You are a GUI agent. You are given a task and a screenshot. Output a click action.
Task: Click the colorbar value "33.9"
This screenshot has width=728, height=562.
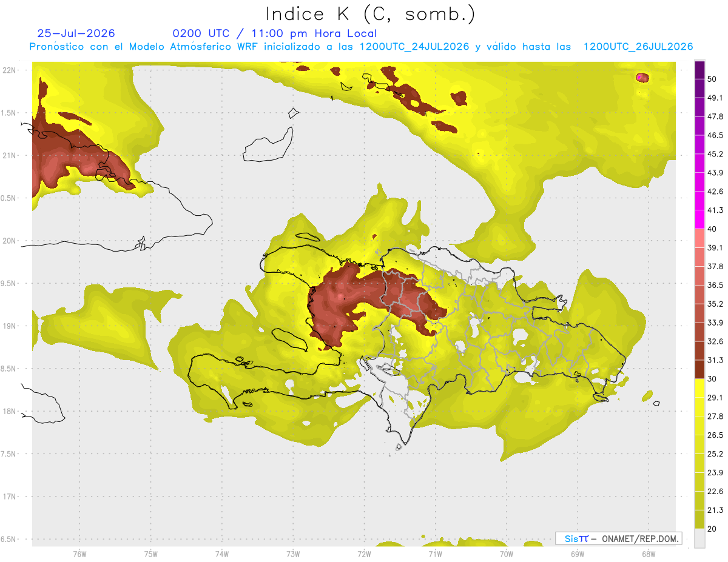coord(715,323)
